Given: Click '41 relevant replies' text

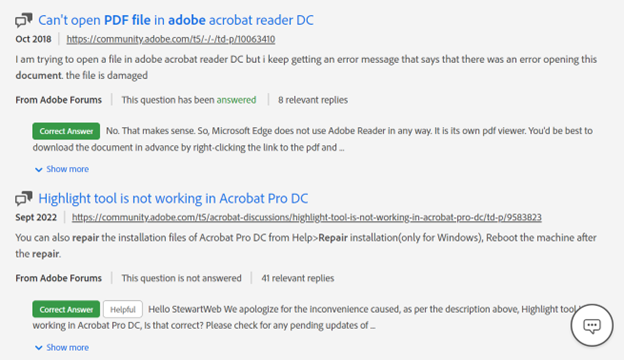Looking at the screenshot, I should click(298, 278).
